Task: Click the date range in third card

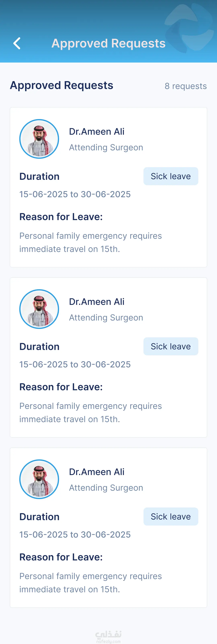Action: (x=75, y=535)
